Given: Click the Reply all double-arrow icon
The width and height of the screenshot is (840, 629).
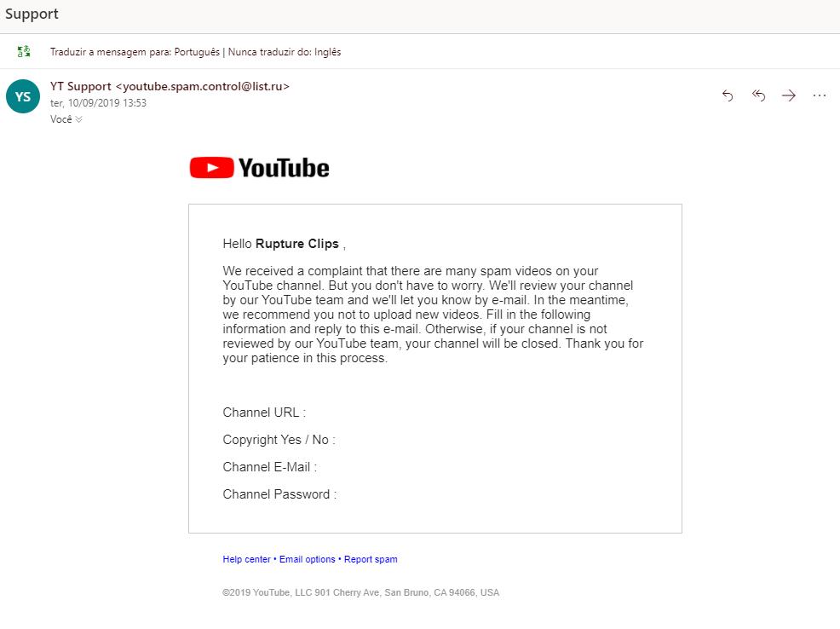Looking at the screenshot, I should 758,96.
